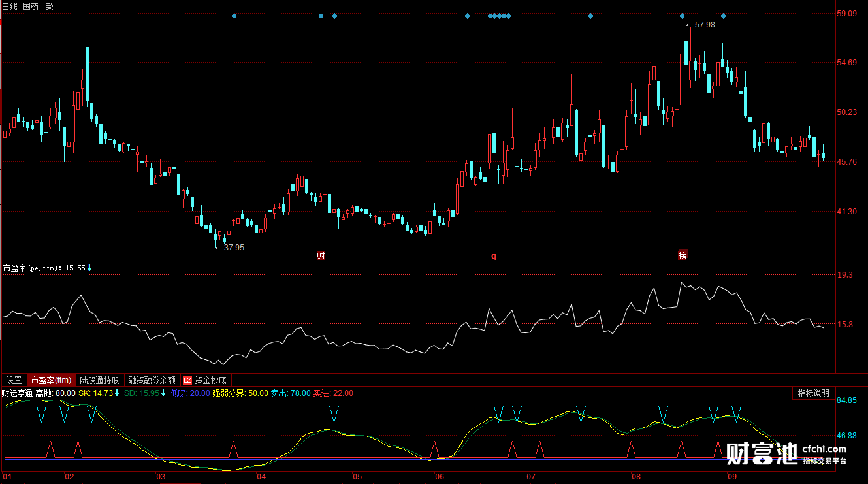Select the 市盈率(ttm) indicator tab
This screenshot has width=868, height=484.
pos(51,380)
